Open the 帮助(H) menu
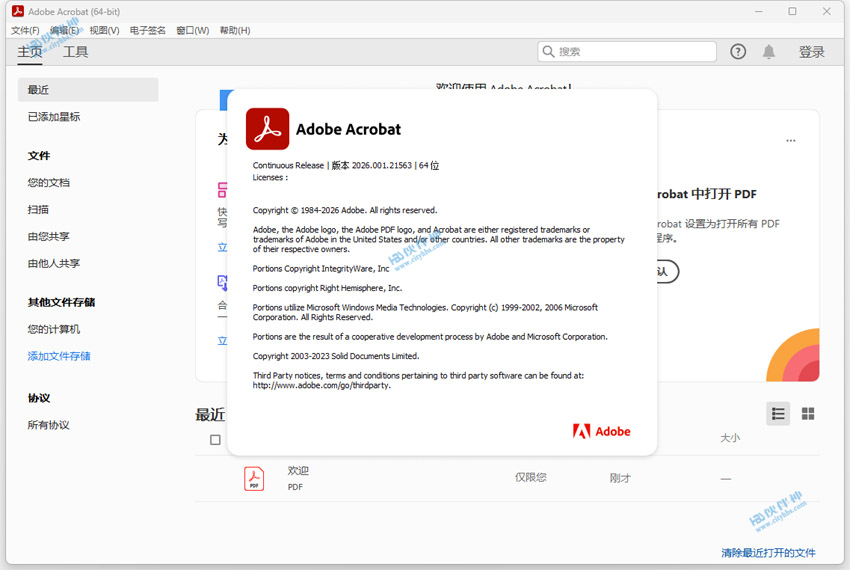Screen dimensions: 850x570 (235, 30)
